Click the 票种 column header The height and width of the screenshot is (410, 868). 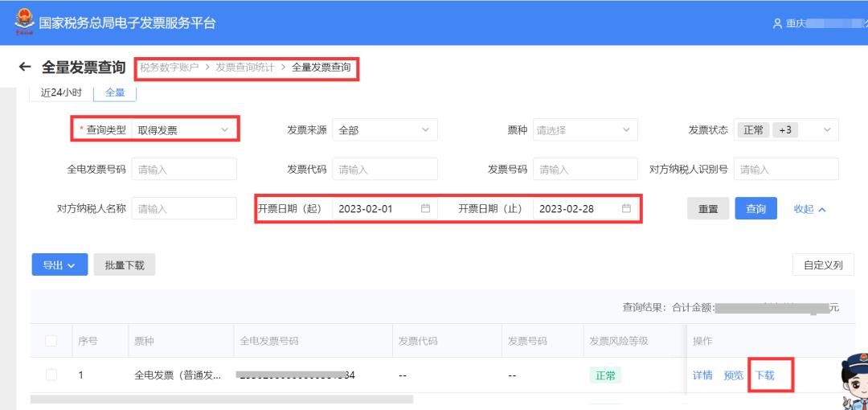[144, 341]
